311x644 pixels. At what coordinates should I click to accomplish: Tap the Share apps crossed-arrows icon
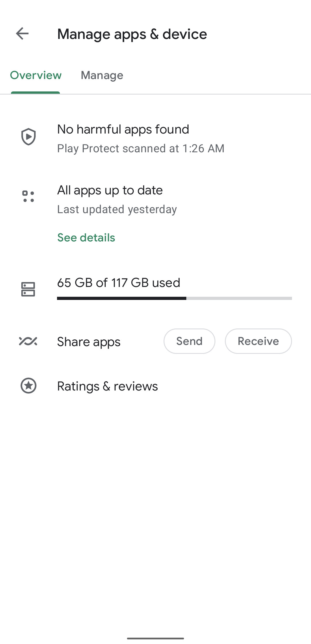[28, 341]
